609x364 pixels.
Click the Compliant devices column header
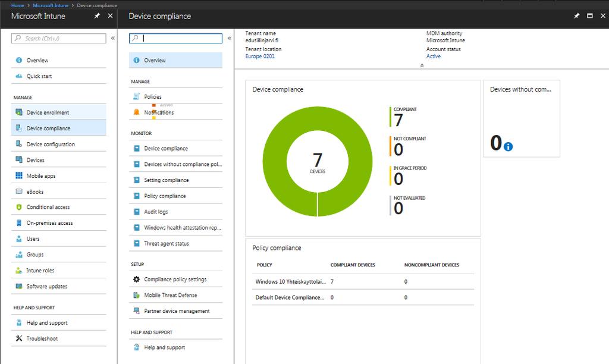coord(353,265)
